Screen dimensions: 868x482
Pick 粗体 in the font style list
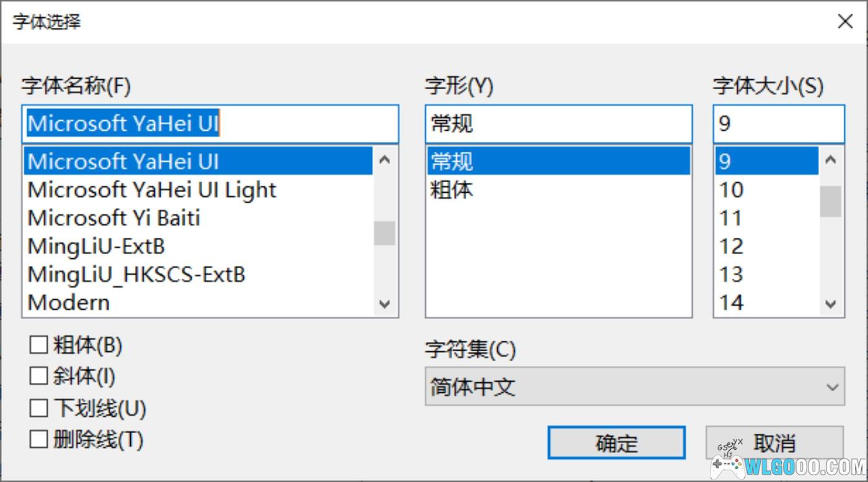click(452, 190)
